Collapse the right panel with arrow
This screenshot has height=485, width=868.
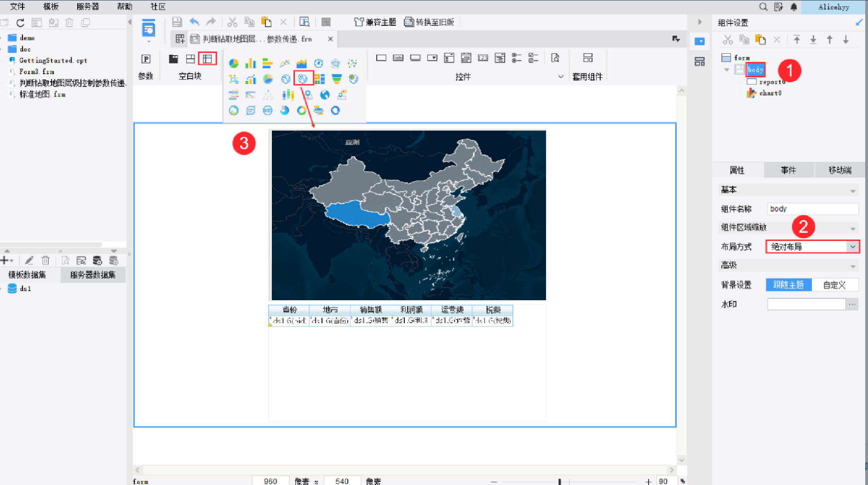[700, 22]
